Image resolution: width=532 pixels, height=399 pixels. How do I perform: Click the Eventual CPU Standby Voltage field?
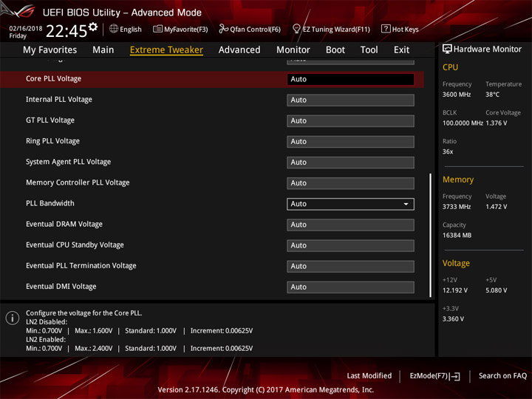[350, 245]
